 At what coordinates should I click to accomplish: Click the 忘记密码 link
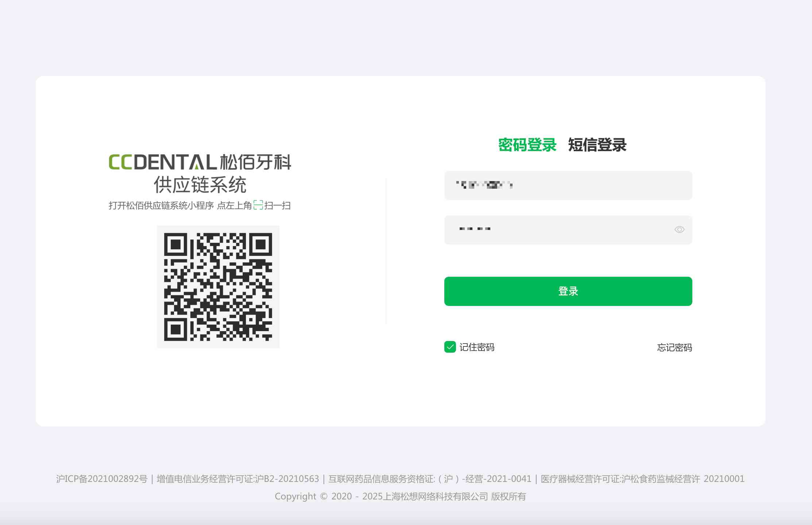(674, 347)
